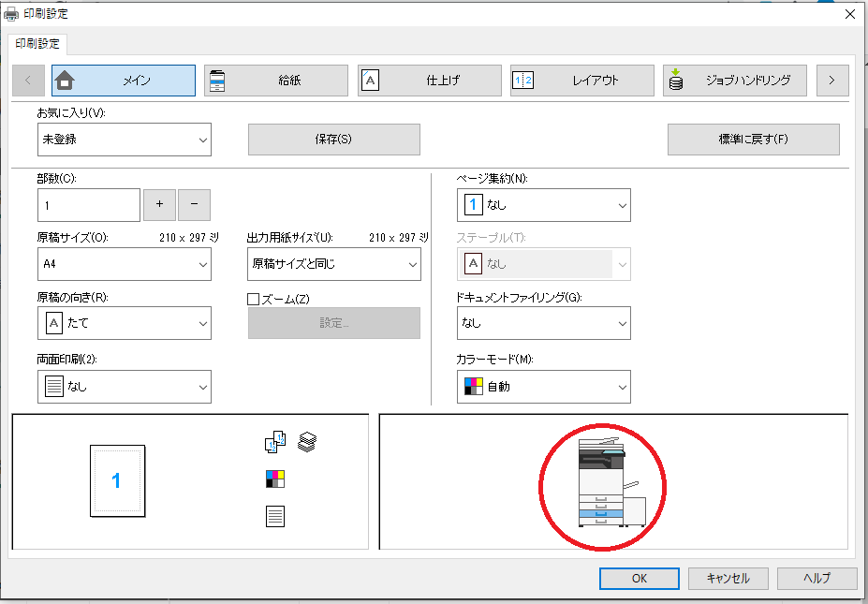
Task: Enable the ズーム checkbox
Action: click(253, 299)
